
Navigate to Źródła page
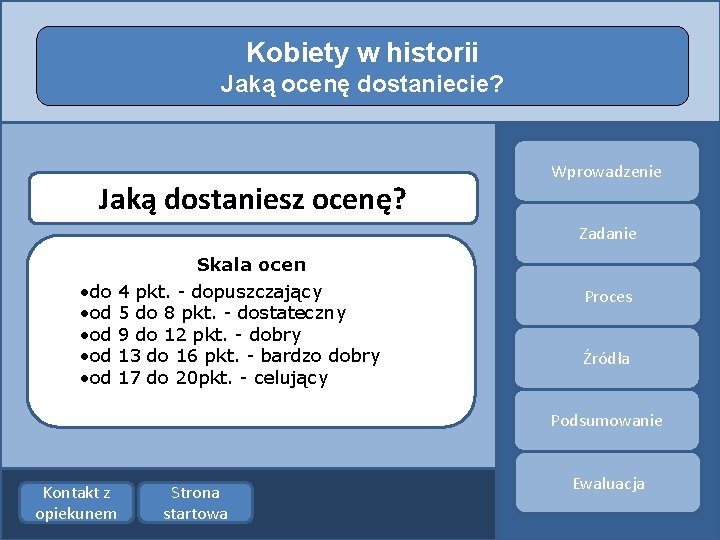(607, 358)
